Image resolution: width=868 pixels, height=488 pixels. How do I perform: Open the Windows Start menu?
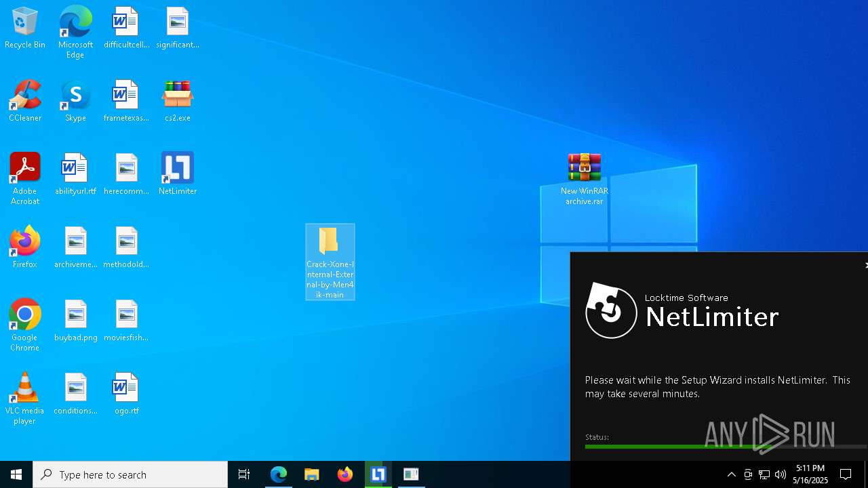click(16, 474)
